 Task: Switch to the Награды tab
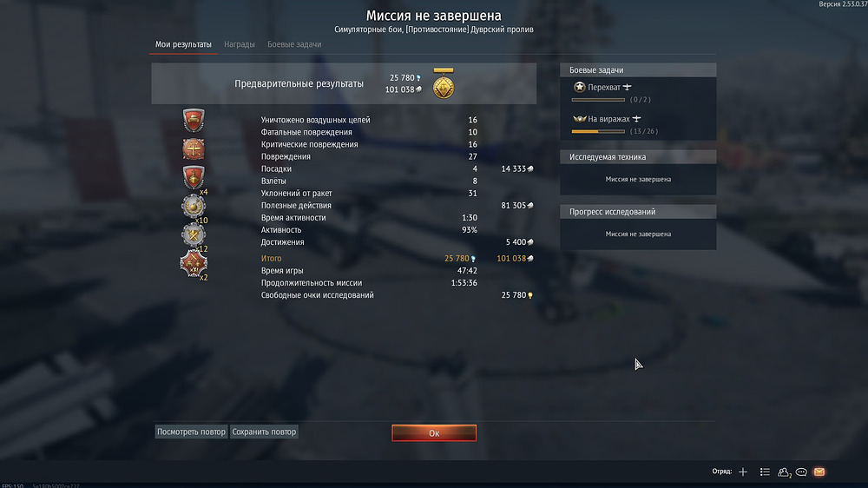click(240, 44)
